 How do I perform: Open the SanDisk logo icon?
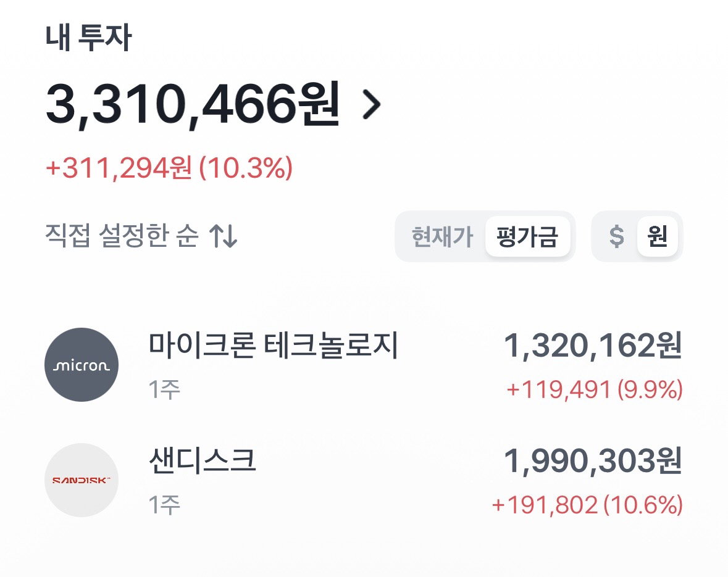[82, 480]
